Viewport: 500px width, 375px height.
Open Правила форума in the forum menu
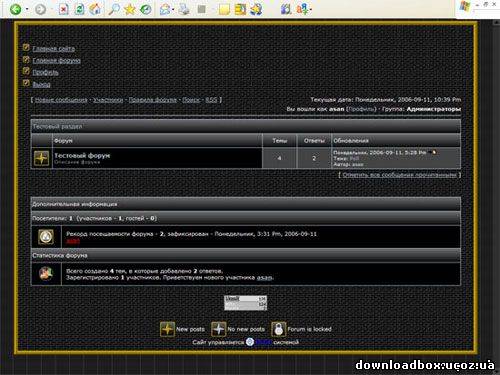[x=153, y=100]
